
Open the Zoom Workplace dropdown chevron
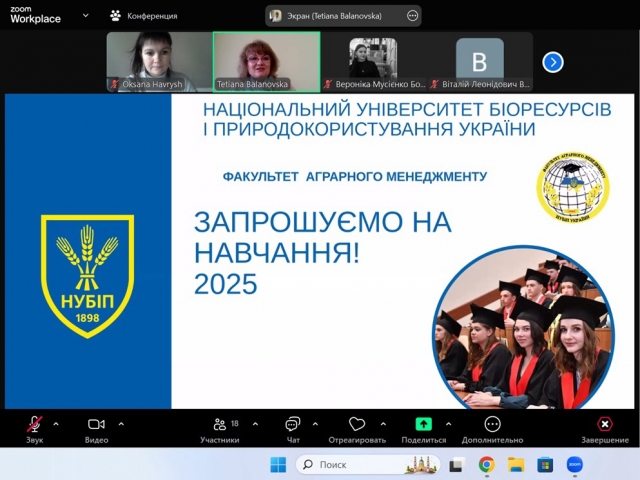[x=86, y=16]
